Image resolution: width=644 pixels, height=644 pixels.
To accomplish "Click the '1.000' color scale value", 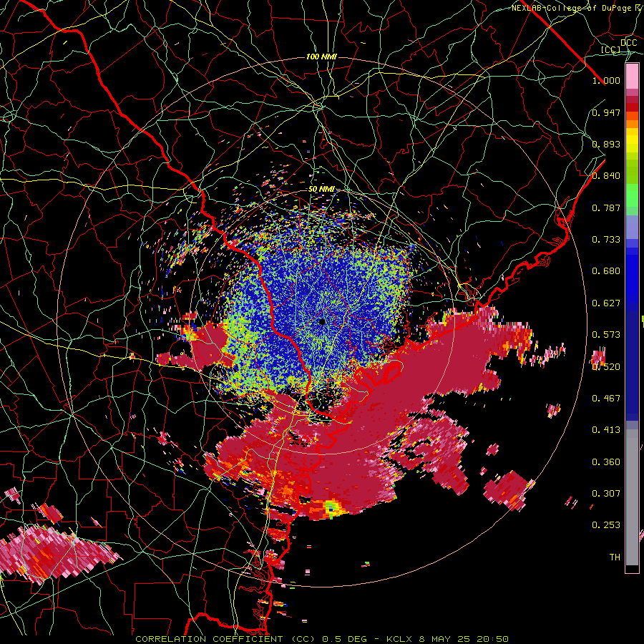I will (606, 80).
